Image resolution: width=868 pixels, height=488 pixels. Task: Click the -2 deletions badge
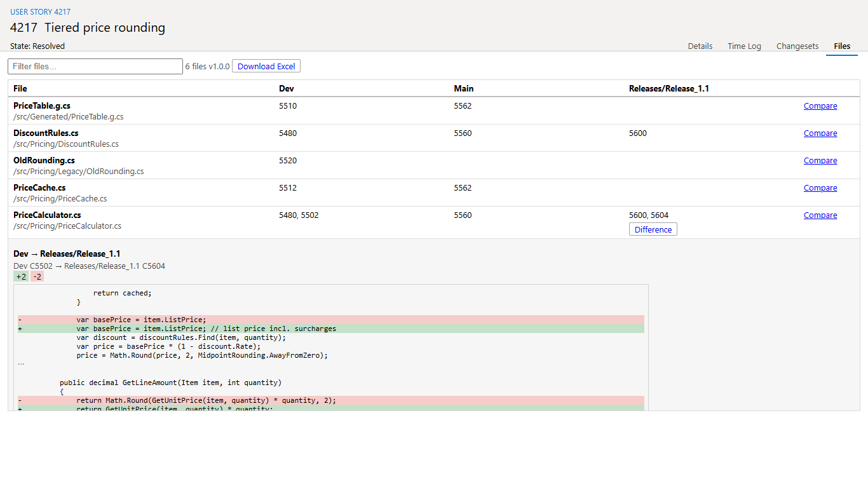[37, 276]
